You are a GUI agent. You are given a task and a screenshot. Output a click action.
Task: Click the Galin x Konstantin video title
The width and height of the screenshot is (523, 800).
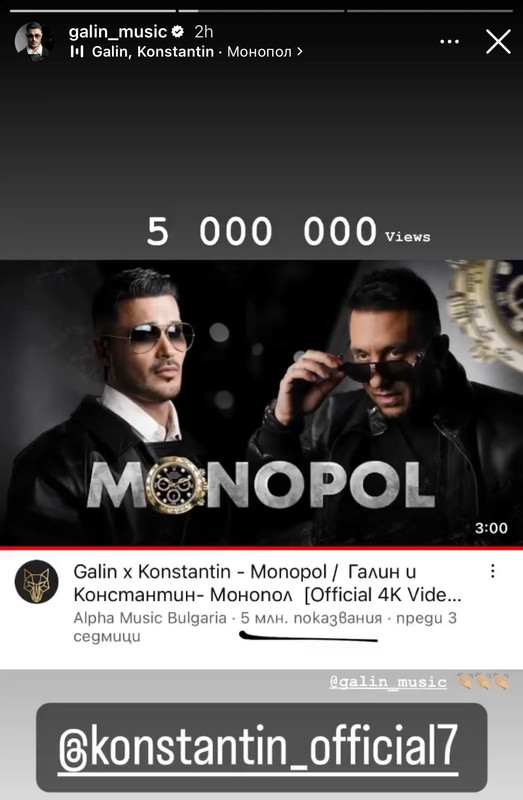[267, 583]
